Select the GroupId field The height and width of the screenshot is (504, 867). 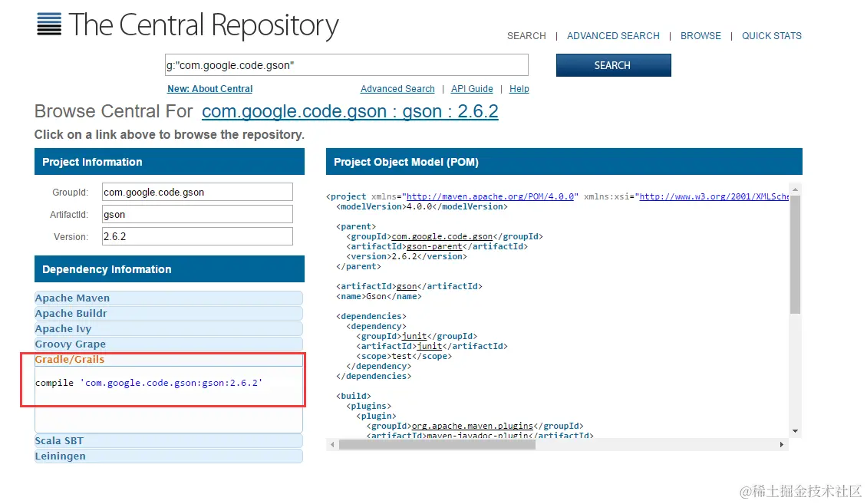197,192
